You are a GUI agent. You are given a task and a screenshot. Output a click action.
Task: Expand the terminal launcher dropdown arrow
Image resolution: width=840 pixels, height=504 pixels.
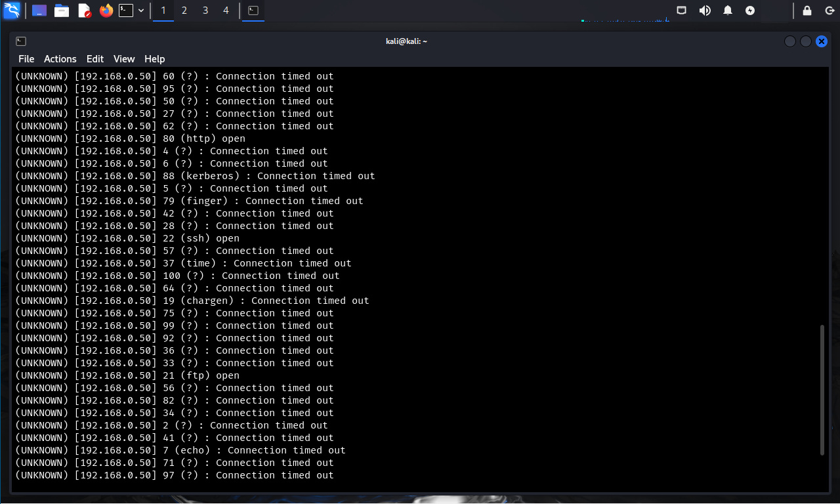(x=141, y=10)
